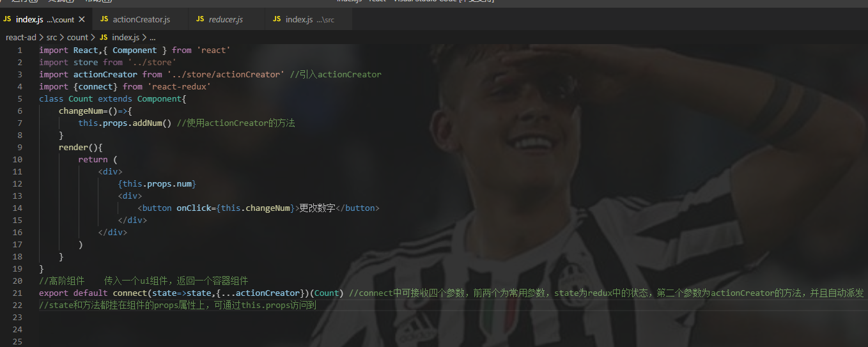Select line number 21 in the gutter
Image resolution: width=868 pixels, height=347 pixels.
pyautogui.click(x=18, y=293)
